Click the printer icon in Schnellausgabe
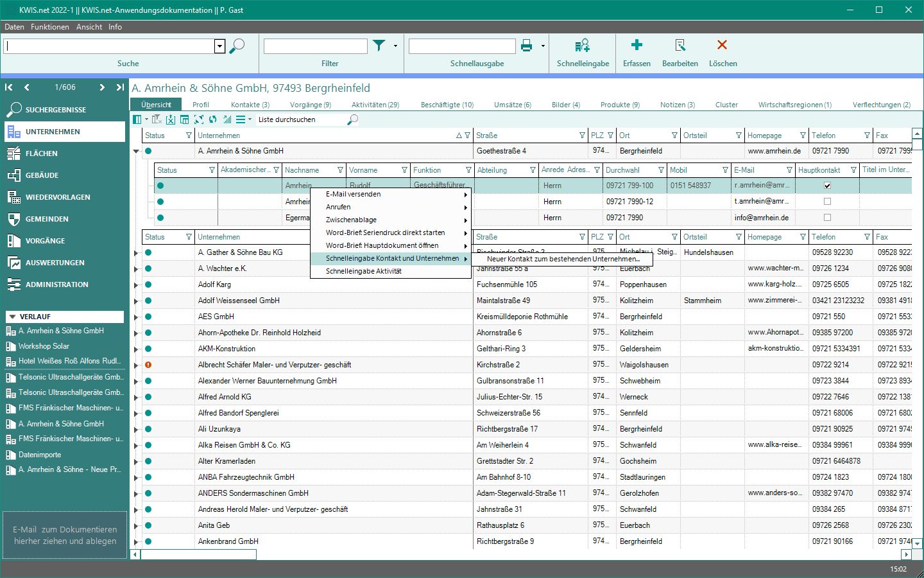Image resolution: width=924 pixels, height=578 pixels. (x=526, y=46)
